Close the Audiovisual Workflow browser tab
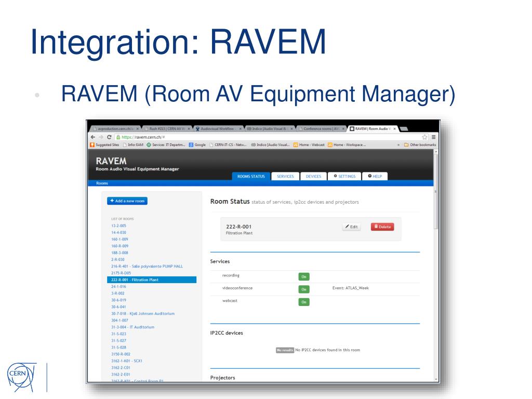This screenshot has width=532, height=399. tap(240, 129)
